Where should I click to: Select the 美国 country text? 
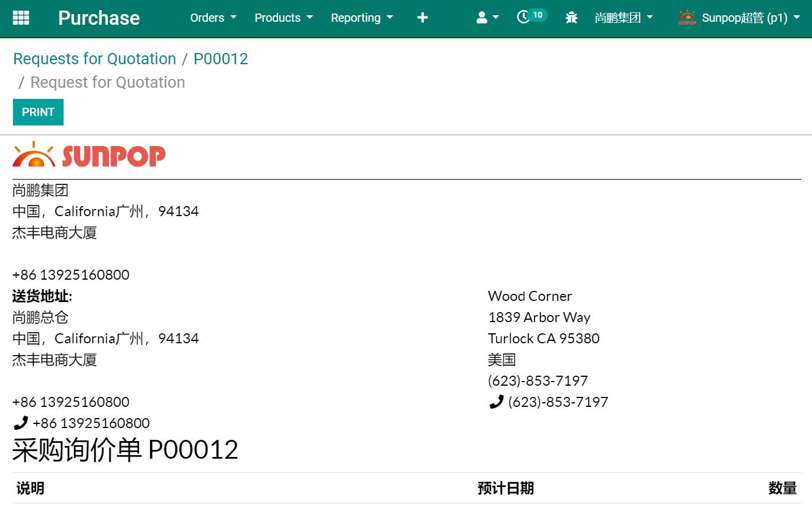click(x=502, y=360)
